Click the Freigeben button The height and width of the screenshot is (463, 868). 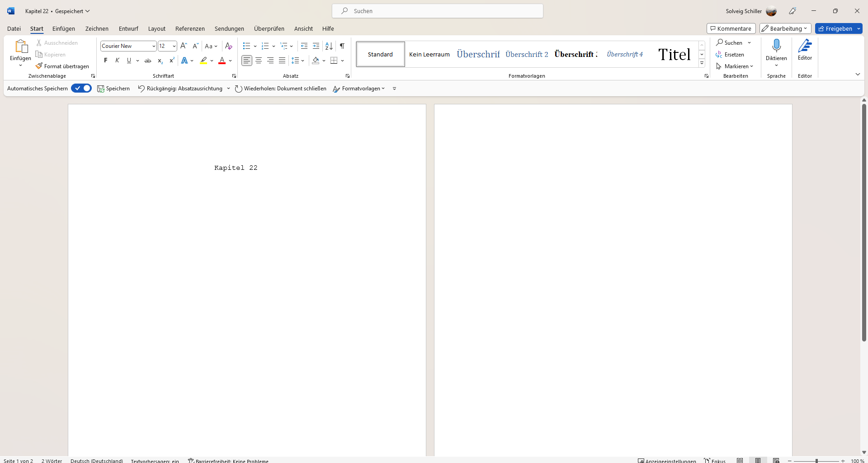click(x=835, y=28)
